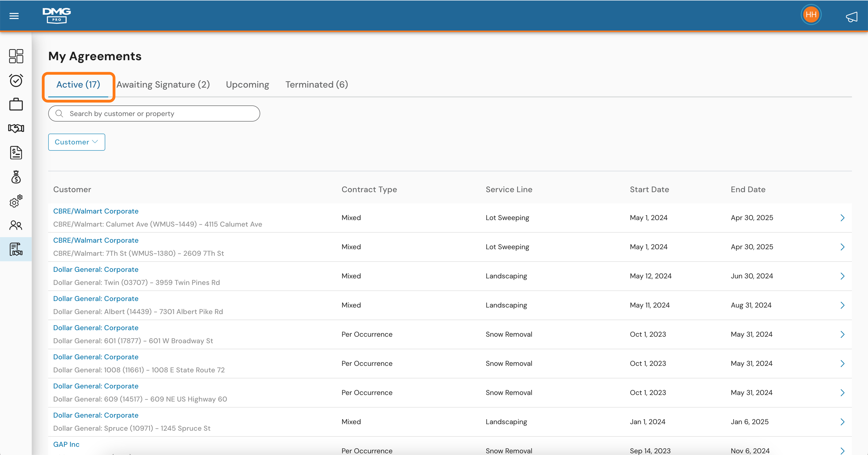This screenshot has width=868, height=455.
Task: Click the Customer column header
Action: (72, 190)
